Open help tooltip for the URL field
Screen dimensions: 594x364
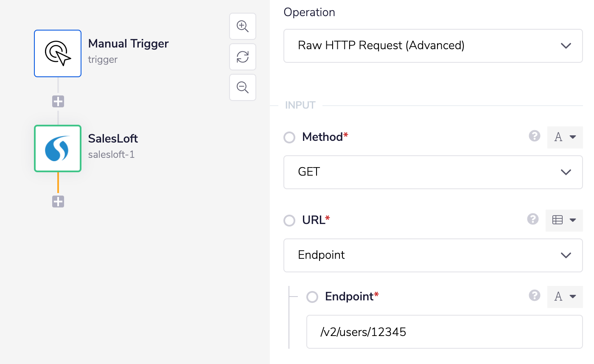point(532,220)
